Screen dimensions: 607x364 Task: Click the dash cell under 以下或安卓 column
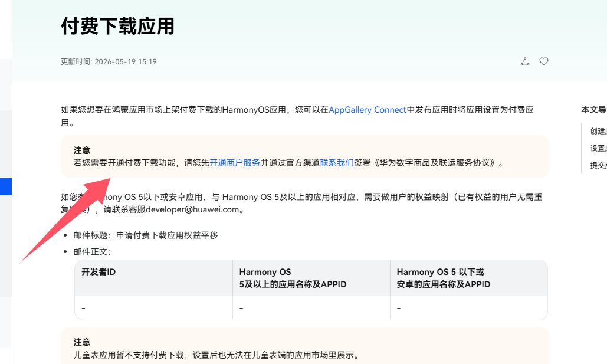(469, 308)
